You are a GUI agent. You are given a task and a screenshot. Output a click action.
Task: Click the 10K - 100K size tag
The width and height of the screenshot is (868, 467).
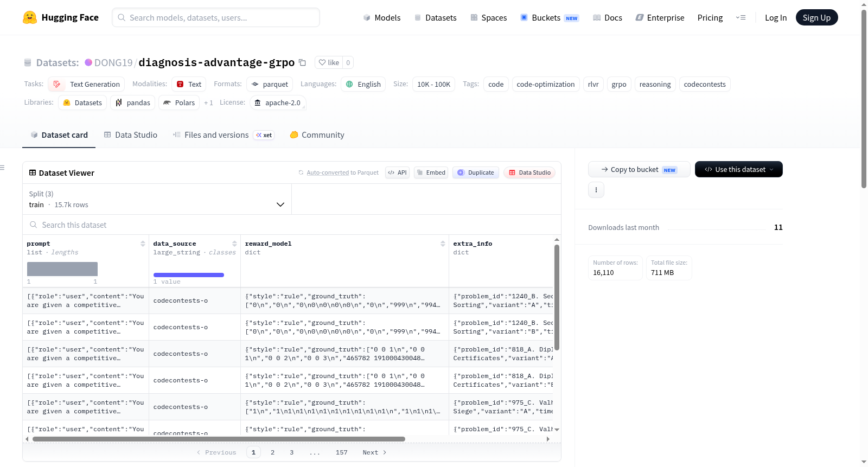(434, 84)
